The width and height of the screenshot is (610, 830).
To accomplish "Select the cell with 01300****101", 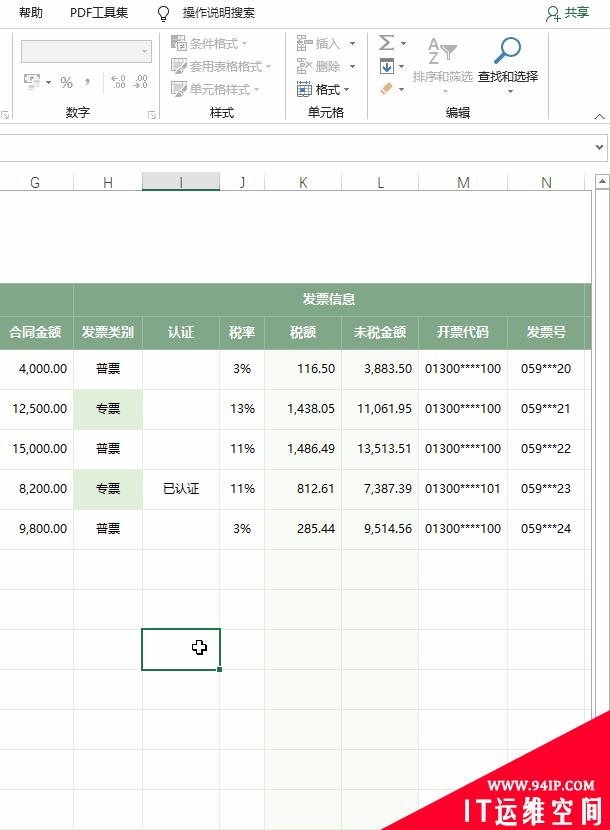I will [x=463, y=489].
